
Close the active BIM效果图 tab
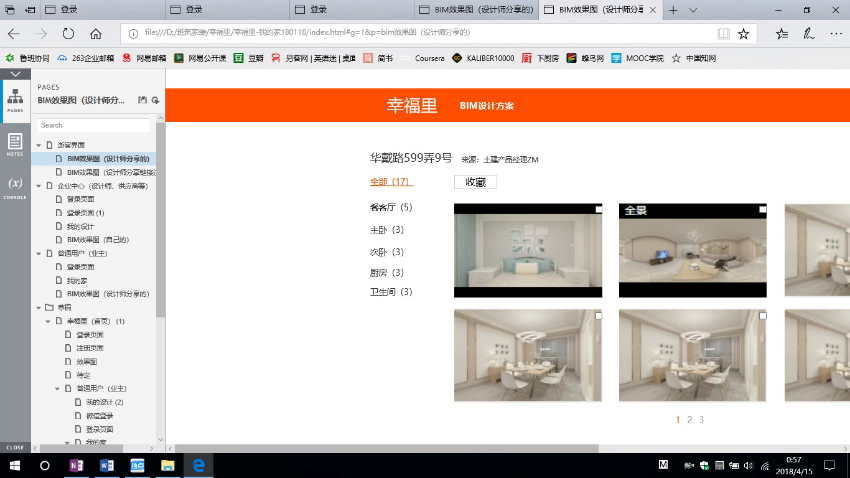pyautogui.click(x=653, y=10)
